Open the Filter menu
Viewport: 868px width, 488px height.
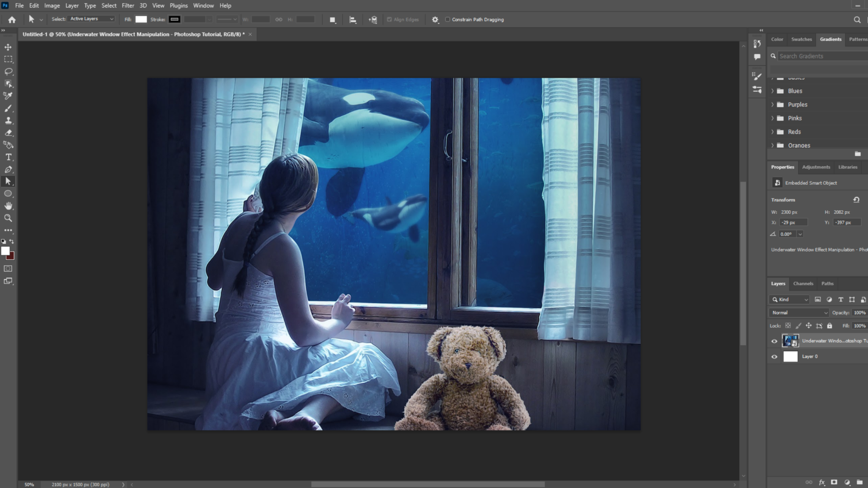(x=128, y=6)
